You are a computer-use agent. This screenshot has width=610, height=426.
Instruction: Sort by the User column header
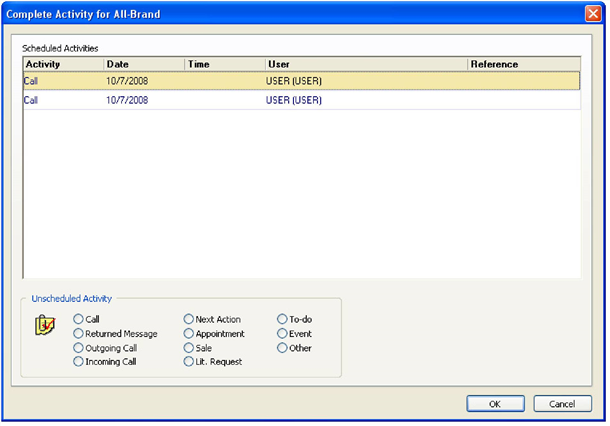(365, 64)
